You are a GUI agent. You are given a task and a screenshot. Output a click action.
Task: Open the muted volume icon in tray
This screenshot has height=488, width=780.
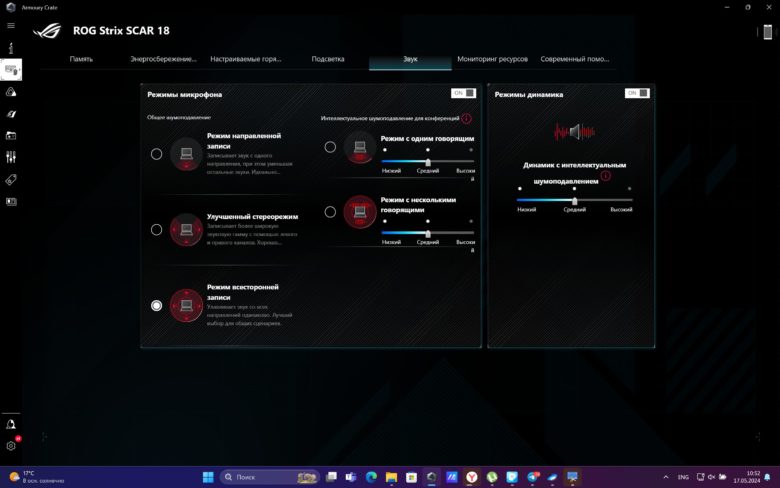(x=711, y=477)
